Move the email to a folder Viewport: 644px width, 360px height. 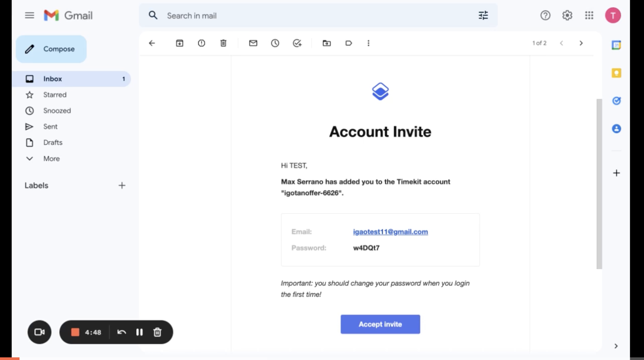[x=327, y=43]
